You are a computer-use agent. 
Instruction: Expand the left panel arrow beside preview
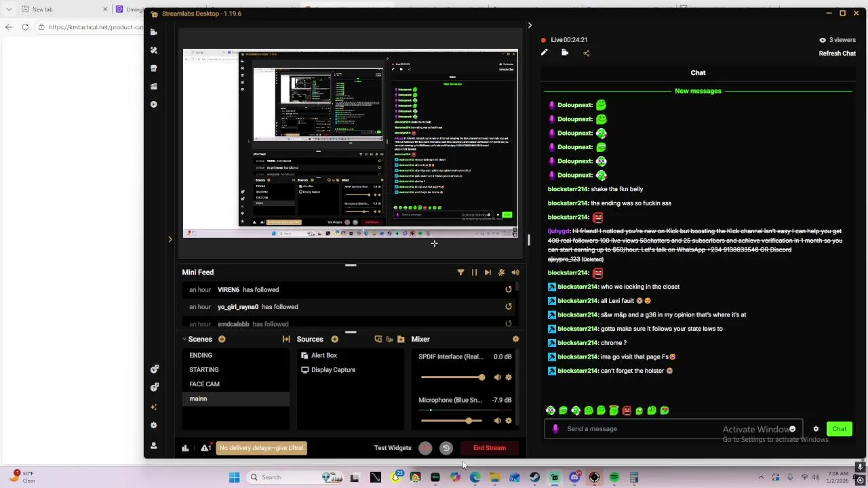pos(170,239)
